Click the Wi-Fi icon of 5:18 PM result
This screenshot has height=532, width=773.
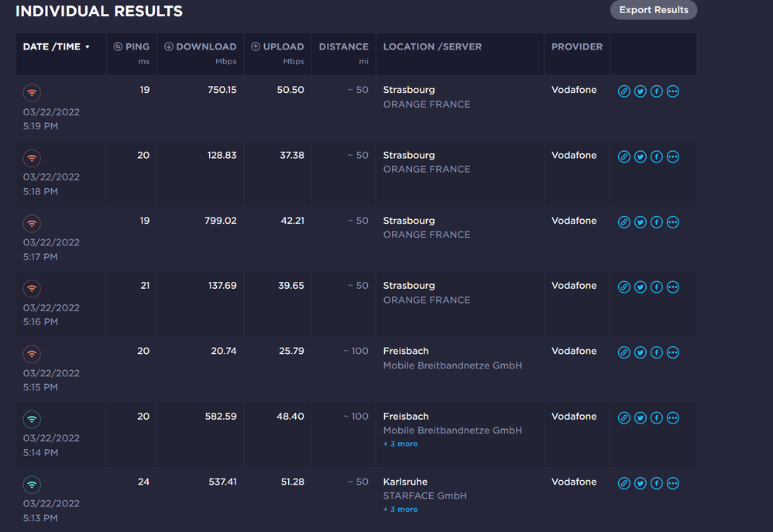pyautogui.click(x=32, y=158)
